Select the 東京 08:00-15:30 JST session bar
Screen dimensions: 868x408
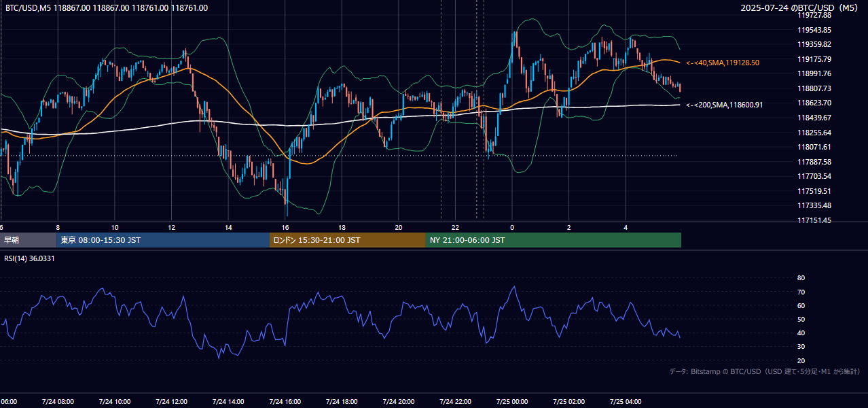click(163, 240)
